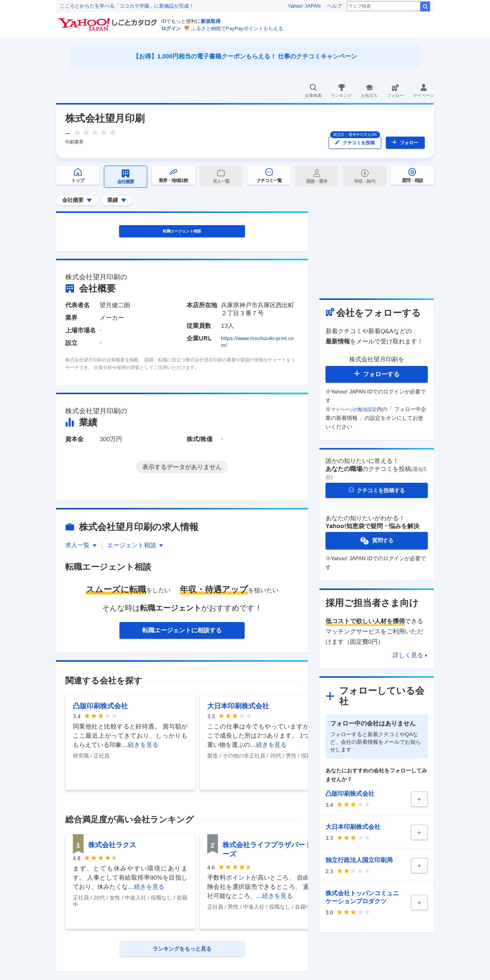Open the ヘルプ link
The width and height of the screenshot is (490, 980).
click(x=334, y=6)
